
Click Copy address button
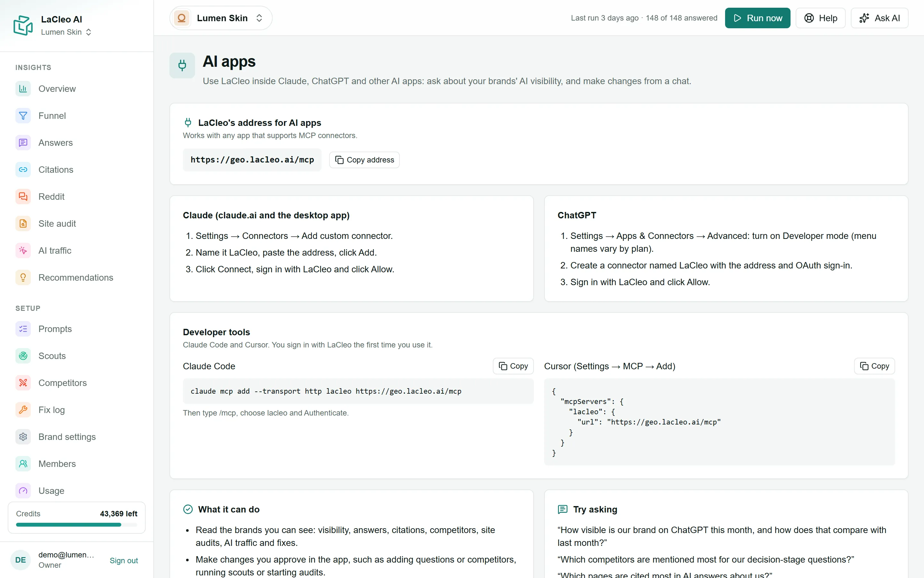pyautogui.click(x=364, y=160)
